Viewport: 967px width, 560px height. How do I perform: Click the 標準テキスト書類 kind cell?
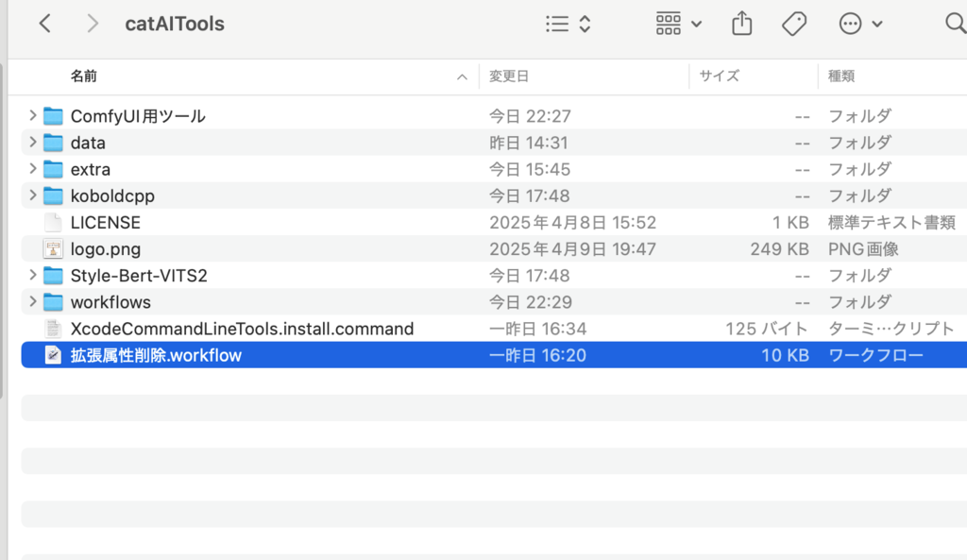[891, 222]
